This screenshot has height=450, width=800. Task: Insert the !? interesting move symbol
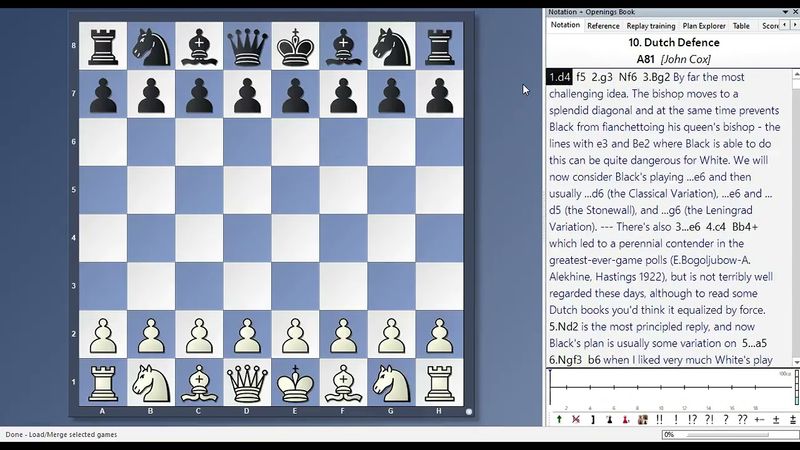click(692, 420)
